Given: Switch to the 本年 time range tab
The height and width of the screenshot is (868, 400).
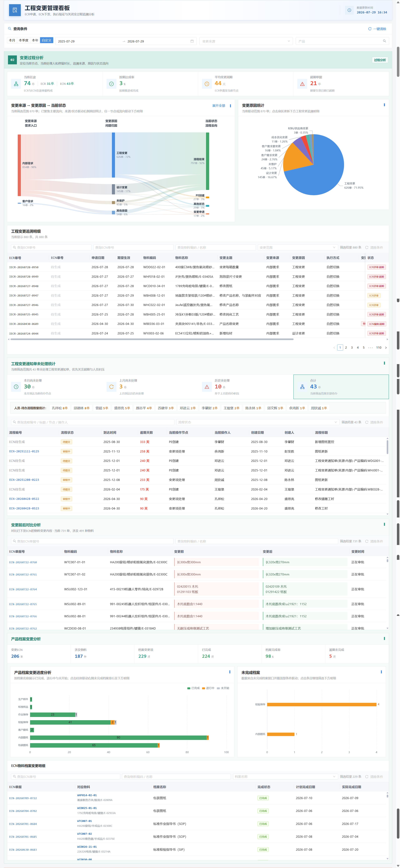Looking at the screenshot, I should [35, 40].
